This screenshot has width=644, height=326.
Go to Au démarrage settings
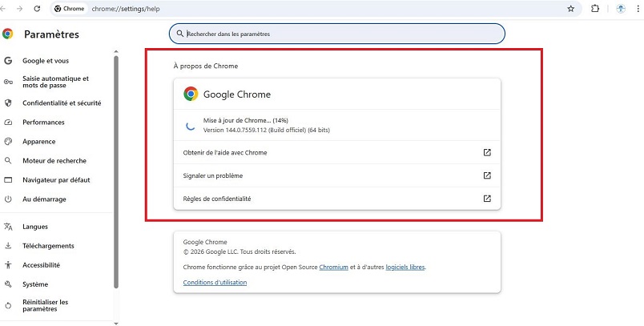(x=44, y=199)
